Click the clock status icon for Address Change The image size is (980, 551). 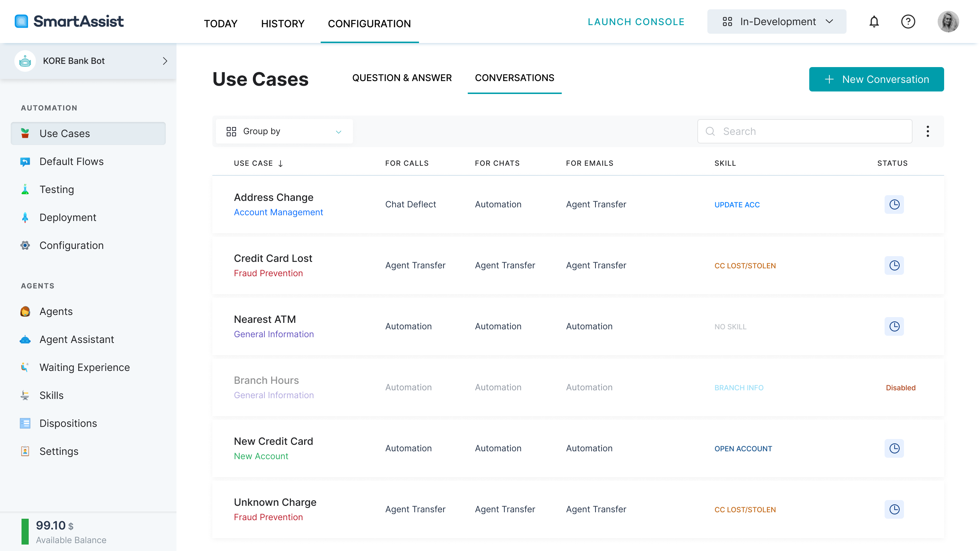[x=894, y=204]
